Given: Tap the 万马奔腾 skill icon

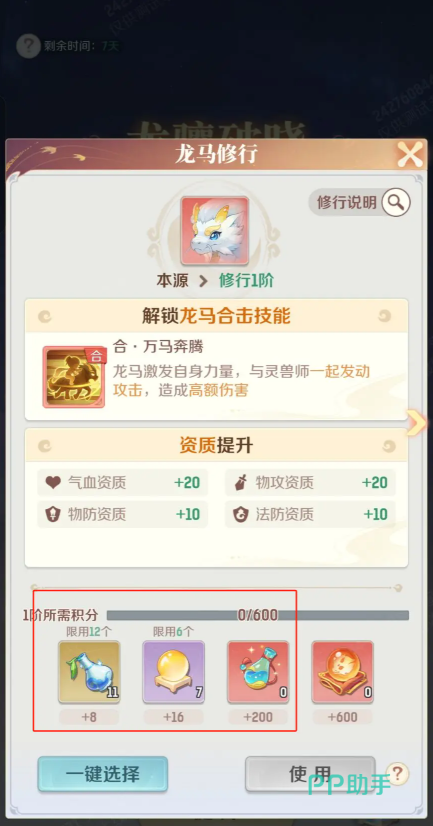Looking at the screenshot, I should (74, 377).
